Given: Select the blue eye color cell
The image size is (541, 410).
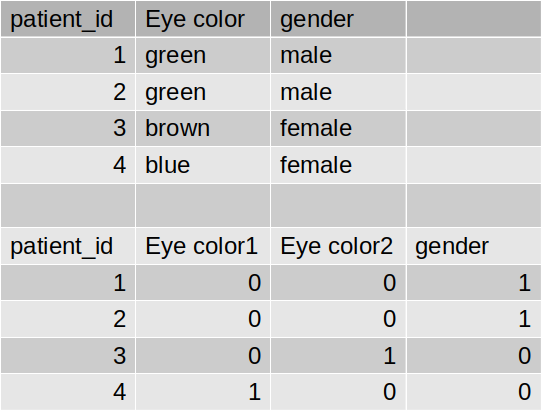Looking at the screenshot, I should click(x=203, y=165).
